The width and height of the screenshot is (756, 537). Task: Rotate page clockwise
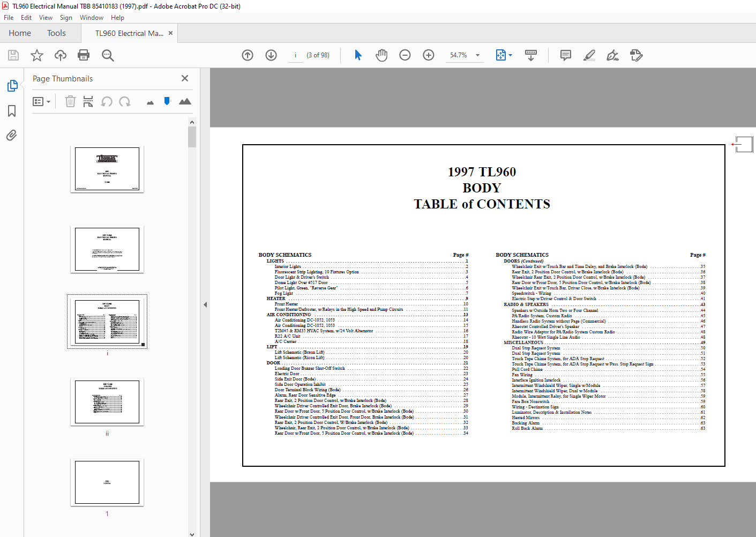(125, 101)
